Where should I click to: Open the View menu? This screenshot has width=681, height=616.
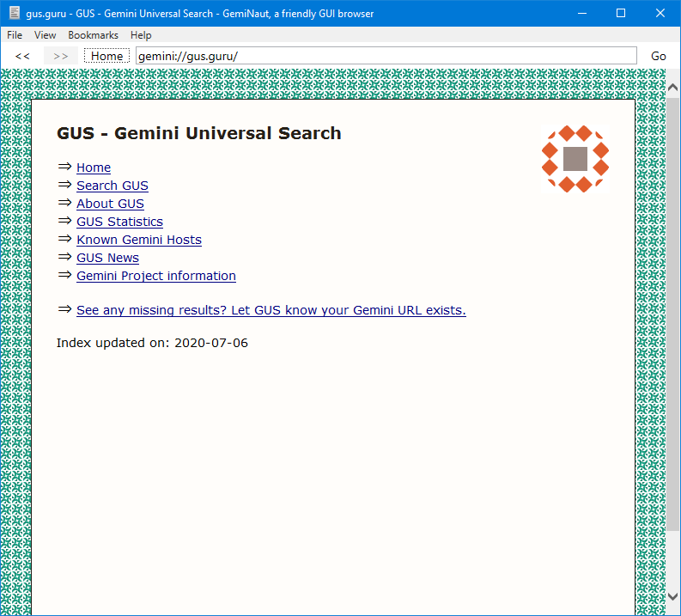(46, 35)
